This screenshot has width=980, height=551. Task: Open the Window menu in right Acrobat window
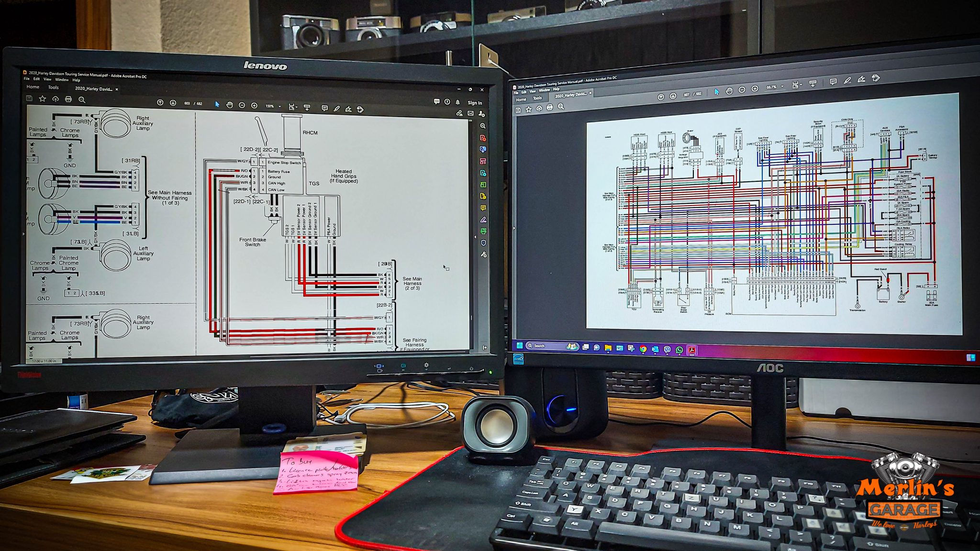545,90
